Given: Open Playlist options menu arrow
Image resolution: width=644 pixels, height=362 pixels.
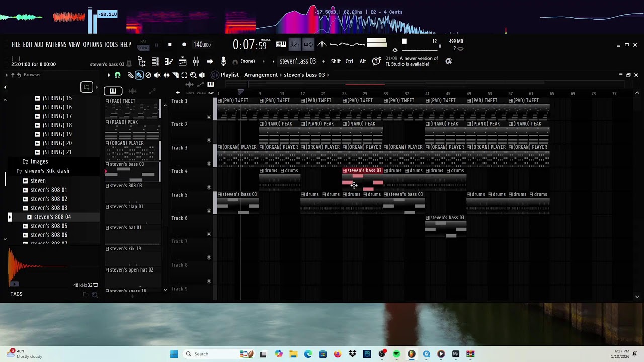Looking at the screenshot, I should point(109,75).
